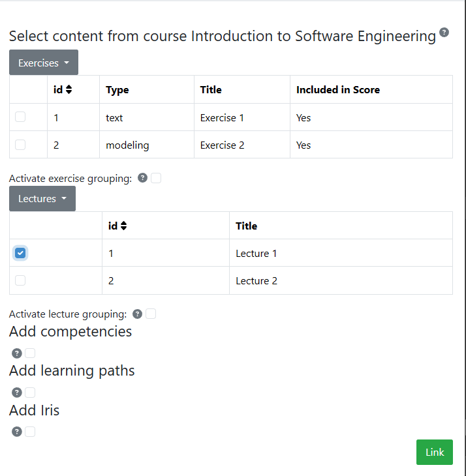466x476 pixels.
Task: Enable the exercise grouping checkbox
Action: tap(156, 178)
